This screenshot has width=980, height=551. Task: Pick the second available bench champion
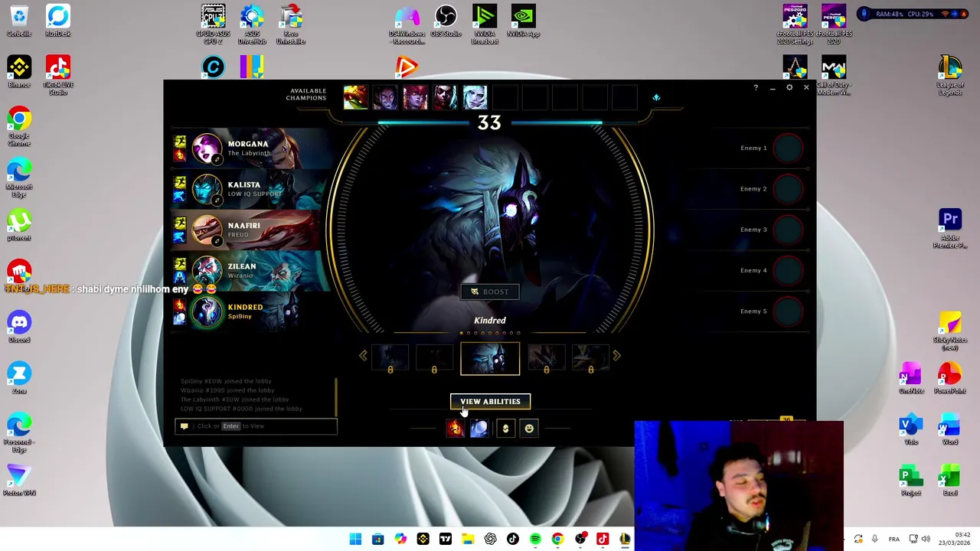(x=385, y=97)
